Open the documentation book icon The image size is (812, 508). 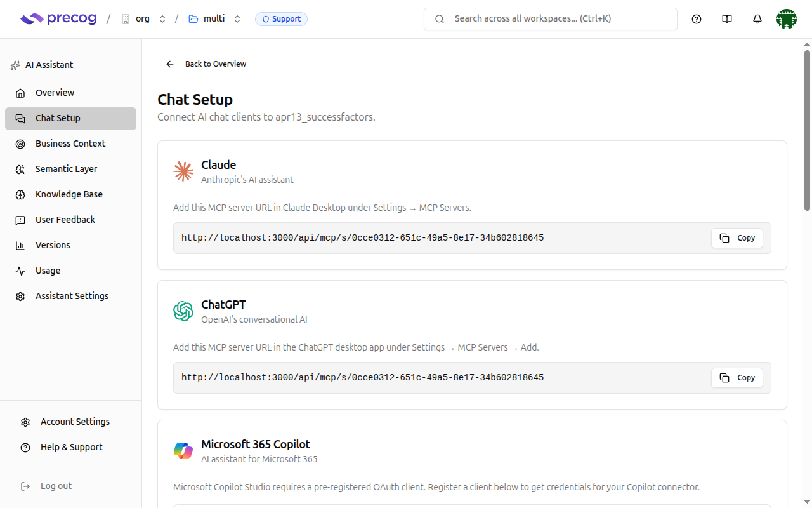(727, 19)
